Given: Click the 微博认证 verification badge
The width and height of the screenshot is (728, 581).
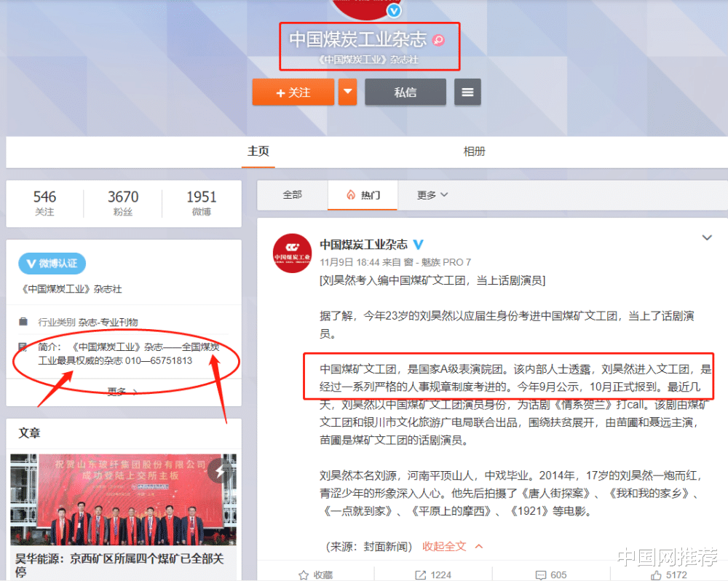Looking at the screenshot, I should (52, 264).
